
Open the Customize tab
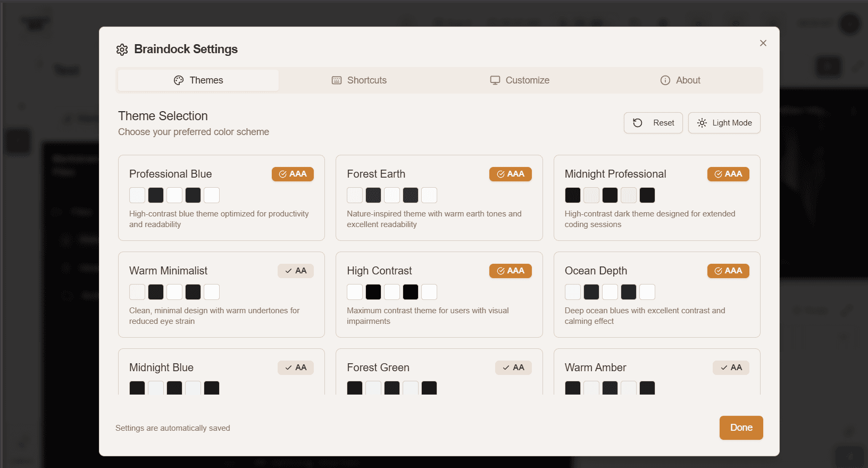click(x=520, y=80)
